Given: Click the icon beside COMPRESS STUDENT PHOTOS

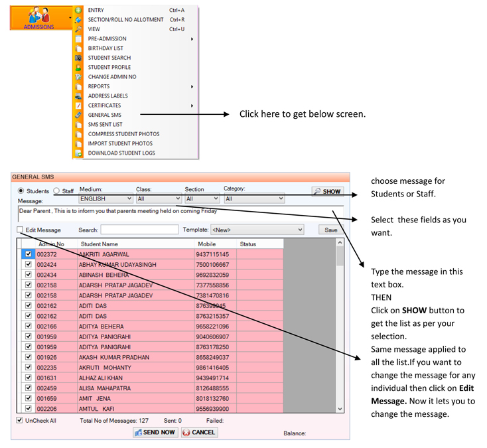Looking at the screenshot, I should point(78,134).
